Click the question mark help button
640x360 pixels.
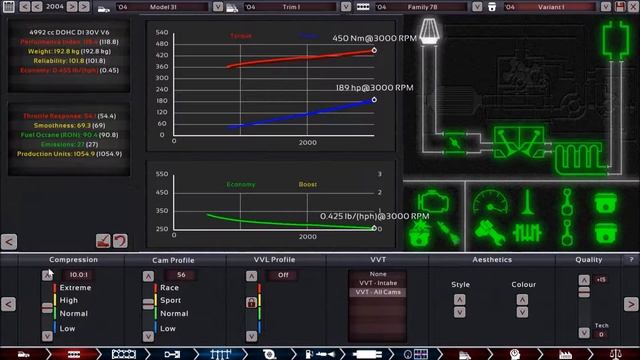(x=631, y=260)
